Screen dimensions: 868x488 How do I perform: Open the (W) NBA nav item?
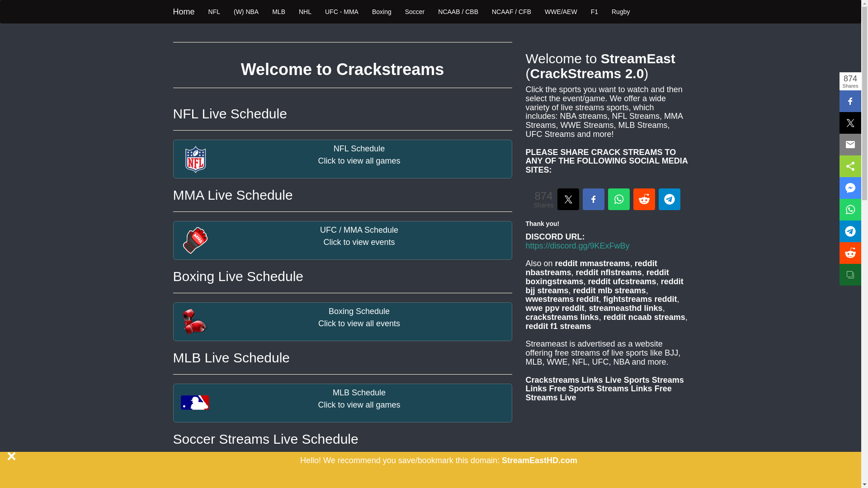[x=246, y=12]
